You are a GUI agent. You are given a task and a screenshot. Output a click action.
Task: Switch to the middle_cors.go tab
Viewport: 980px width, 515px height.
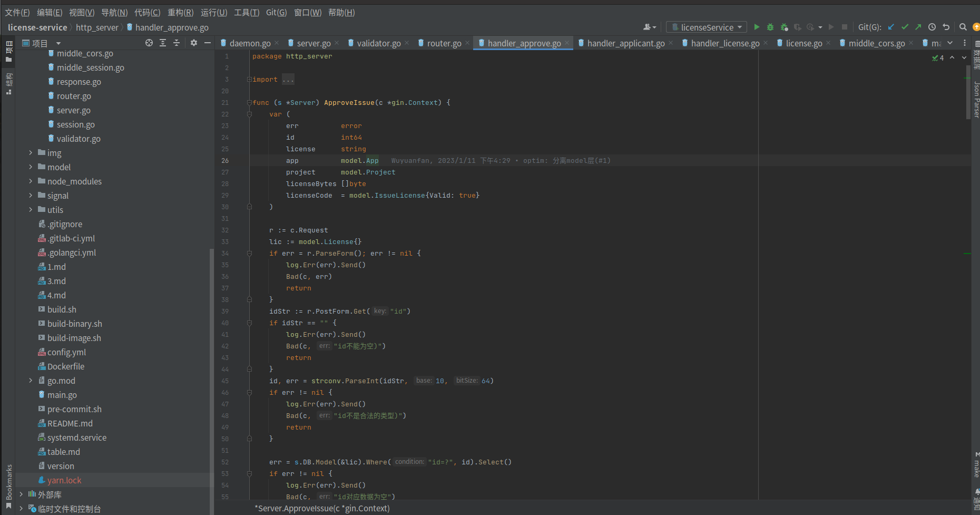coord(877,43)
